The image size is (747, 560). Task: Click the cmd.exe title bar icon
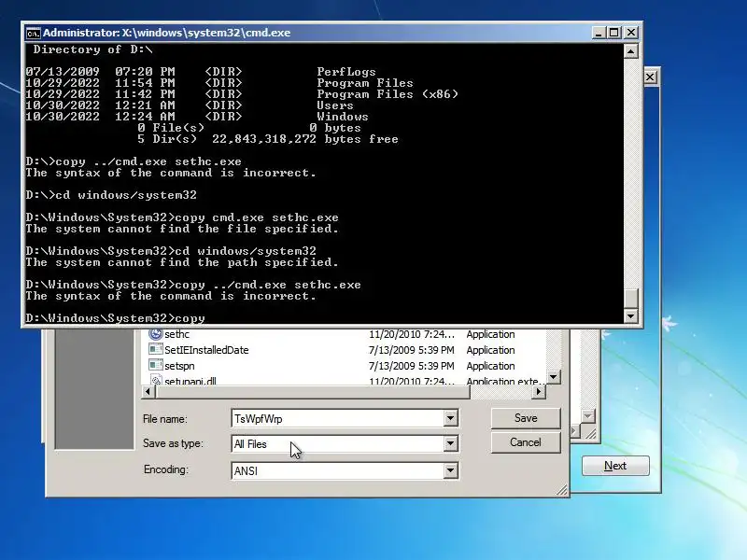click(33, 34)
